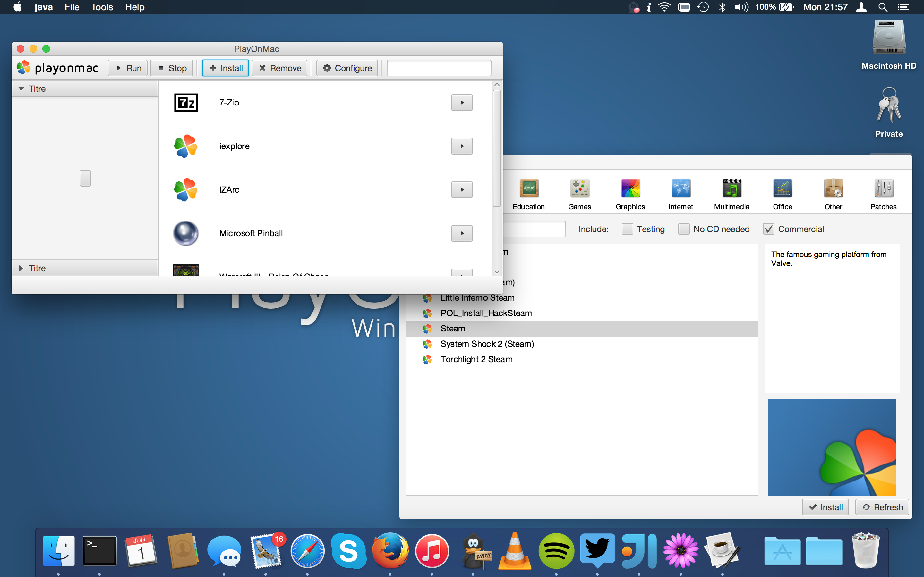Click the 7-Zip application icon

[x=185, y=102]
